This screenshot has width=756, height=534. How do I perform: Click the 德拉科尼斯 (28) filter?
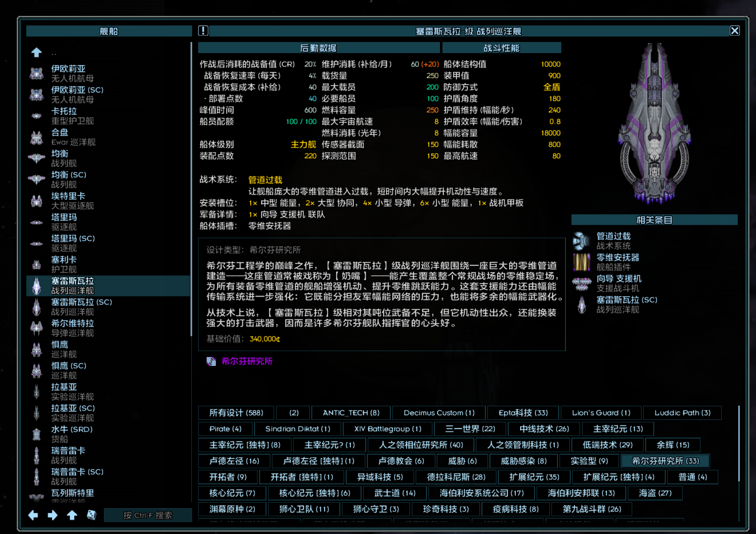coord(456,477)
